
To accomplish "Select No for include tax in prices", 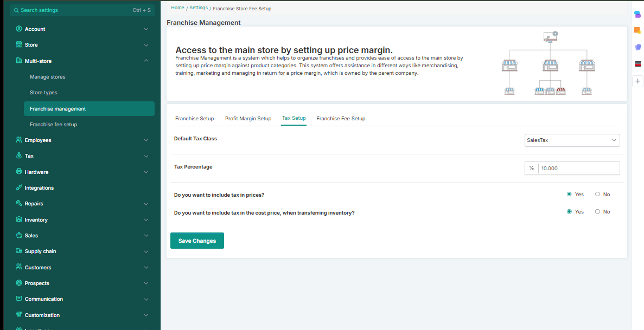I will tap(597, 194).
